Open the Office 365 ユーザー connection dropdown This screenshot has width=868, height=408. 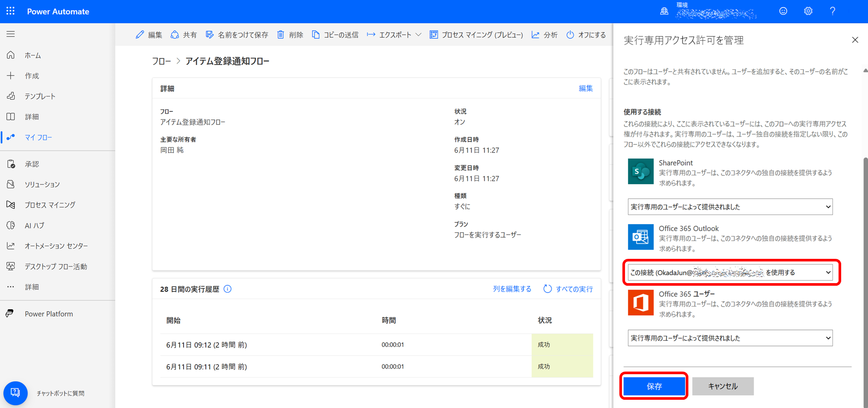(730, 338)
